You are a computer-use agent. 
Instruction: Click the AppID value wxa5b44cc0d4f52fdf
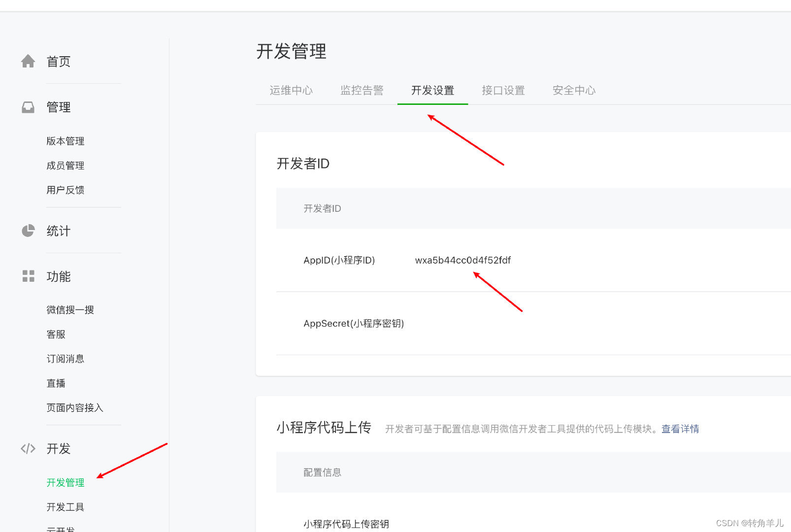tap(463, 260)
